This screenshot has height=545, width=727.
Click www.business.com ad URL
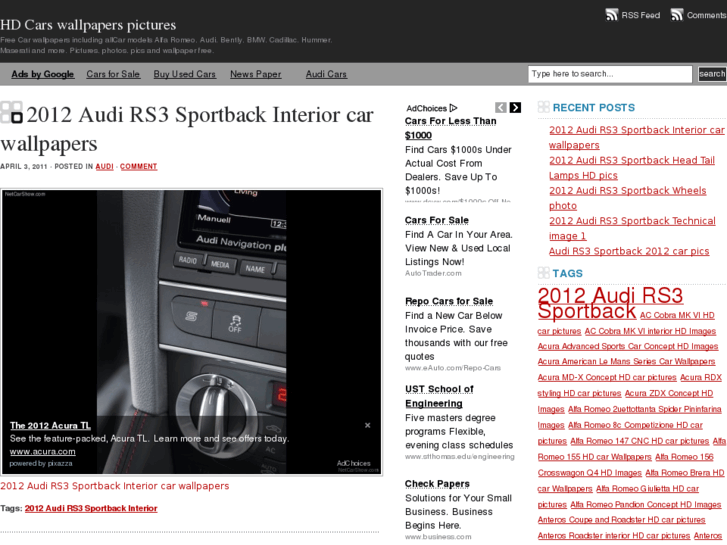pos(438,537)
